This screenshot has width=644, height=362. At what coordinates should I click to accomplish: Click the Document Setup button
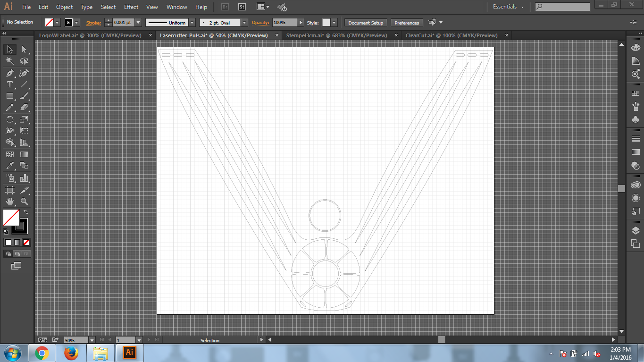tap(366, 23)
